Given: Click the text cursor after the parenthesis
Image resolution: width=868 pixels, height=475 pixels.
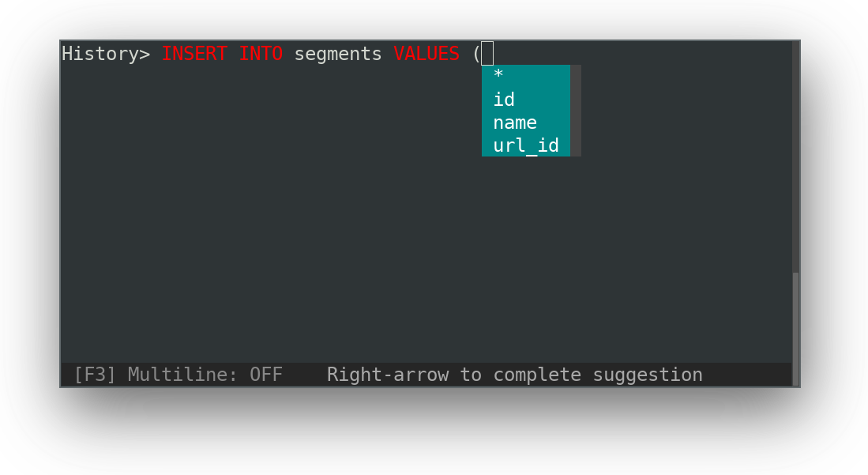Looking at the screenshot, I should coord(487,53).
